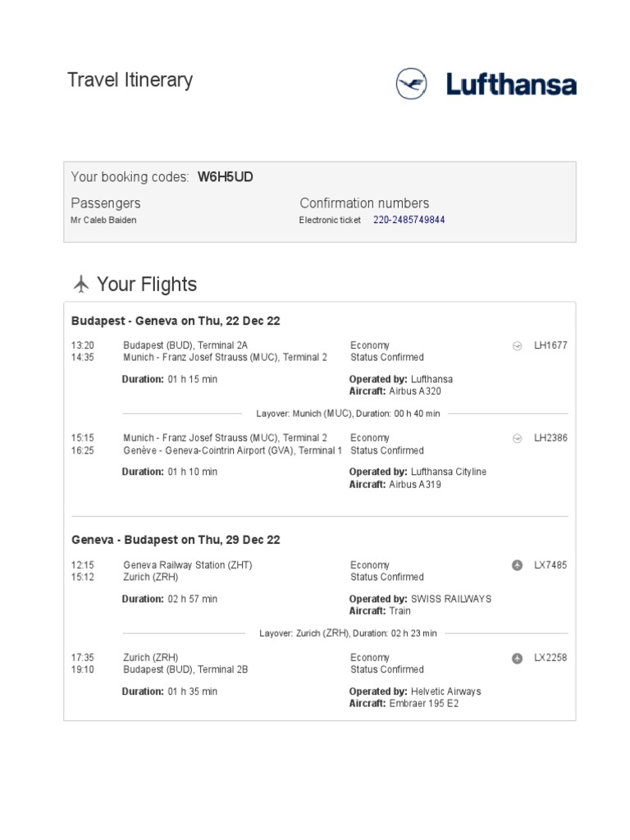
Task: Click the round icon next to LX2258
Action: click(x=517, y=658)
